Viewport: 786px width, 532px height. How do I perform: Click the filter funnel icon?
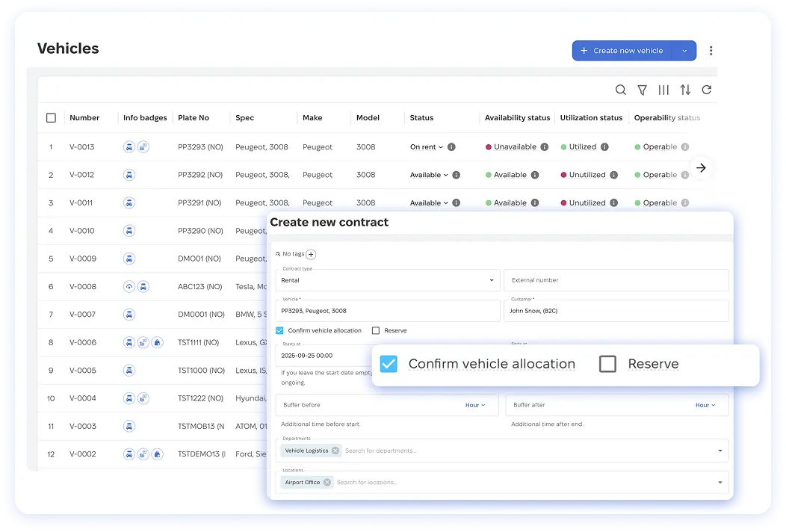point(642,90)
